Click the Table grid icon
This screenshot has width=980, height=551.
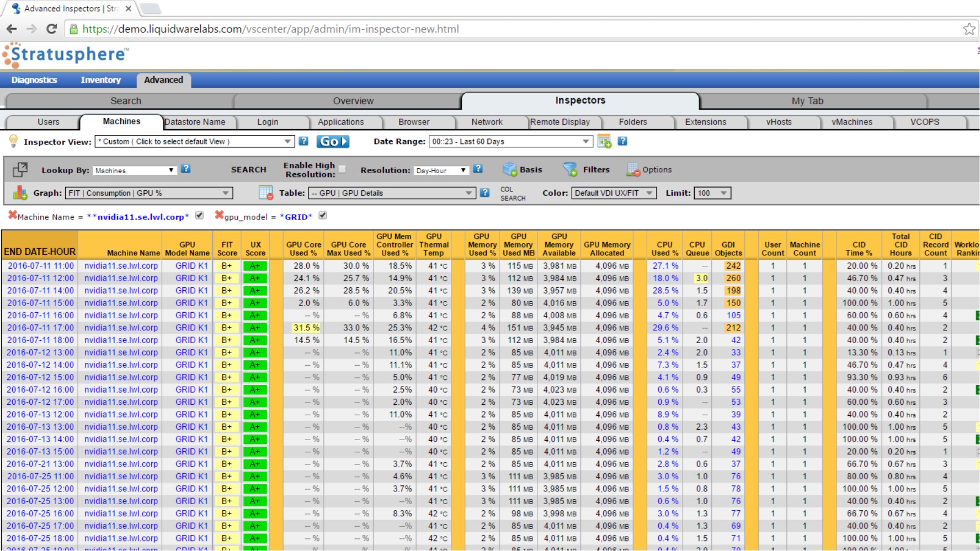point(266,192)
